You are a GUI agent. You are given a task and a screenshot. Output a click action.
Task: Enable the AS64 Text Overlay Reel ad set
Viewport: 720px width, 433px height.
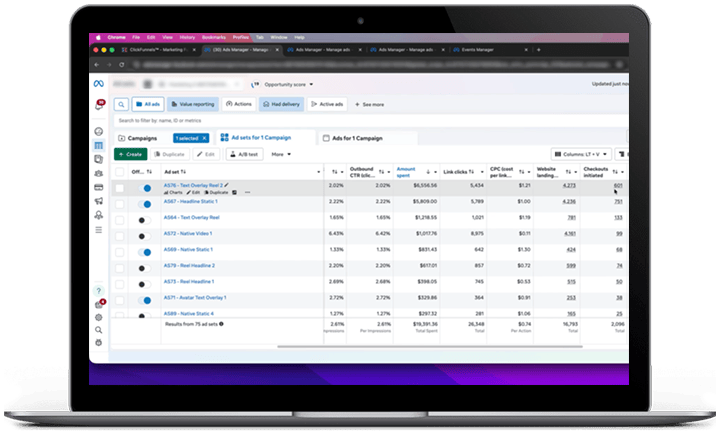(x=146, y=218)
